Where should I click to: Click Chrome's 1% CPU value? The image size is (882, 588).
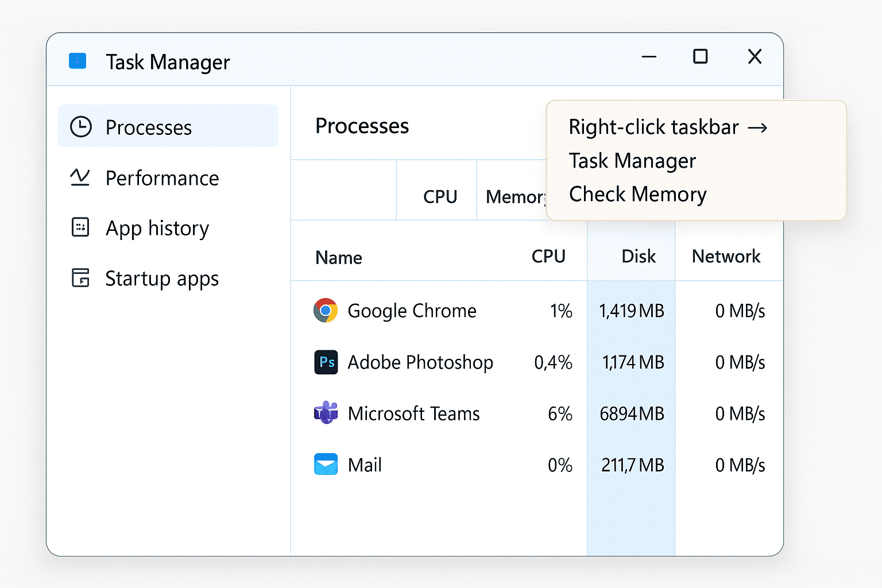[x=561, y=311]
